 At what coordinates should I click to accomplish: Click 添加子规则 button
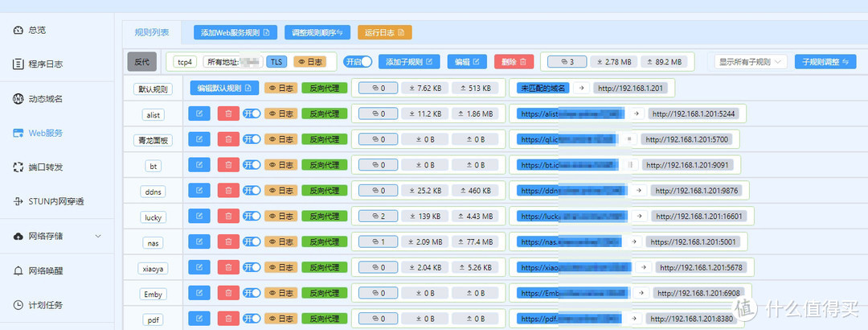tap(409, 61)
